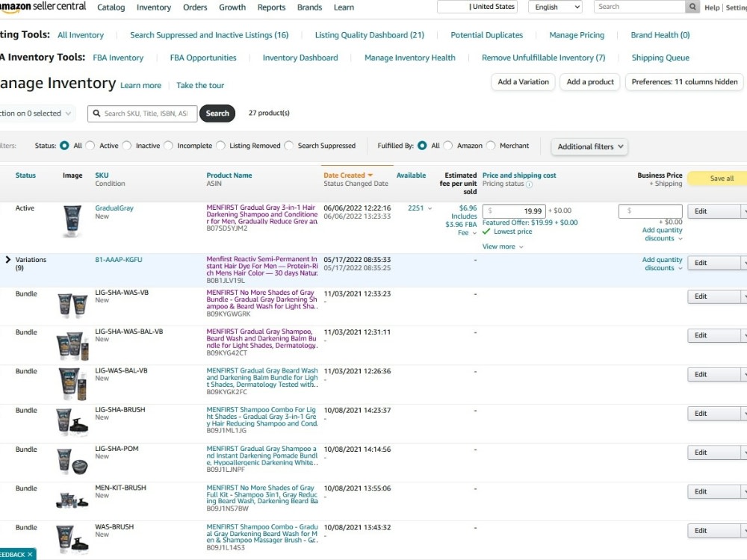Open the Inventory menu
The image size is (747, 560).
pos(154,7)
